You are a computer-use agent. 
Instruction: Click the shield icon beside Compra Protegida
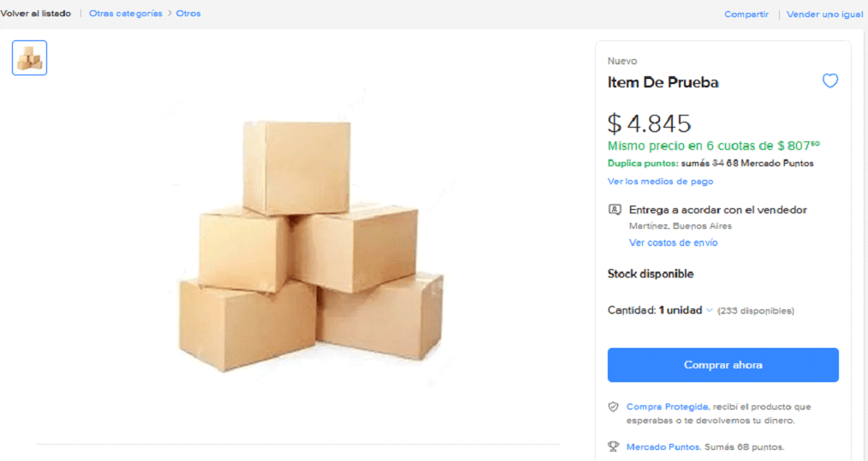pyautogui.click(x=613, y=407)
